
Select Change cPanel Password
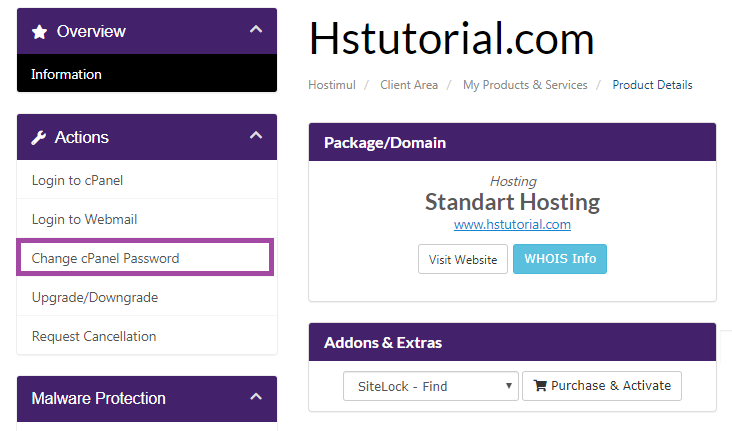point(105,258)
